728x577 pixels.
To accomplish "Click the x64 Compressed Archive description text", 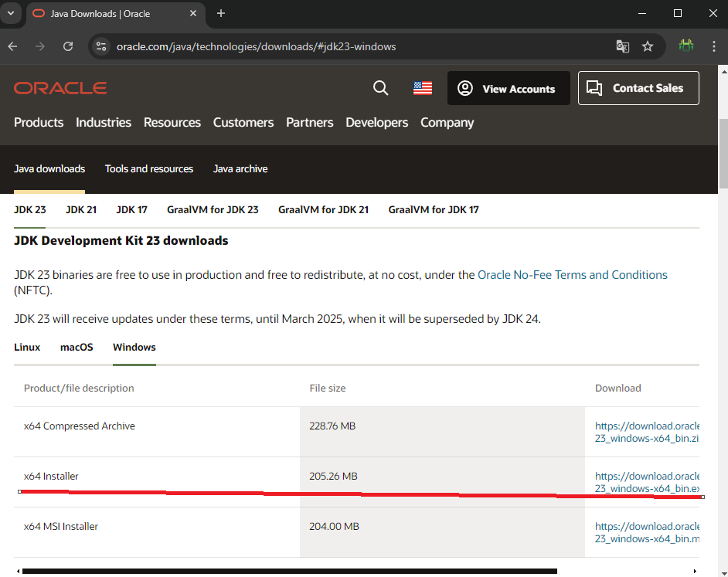I will pos(80,426).
